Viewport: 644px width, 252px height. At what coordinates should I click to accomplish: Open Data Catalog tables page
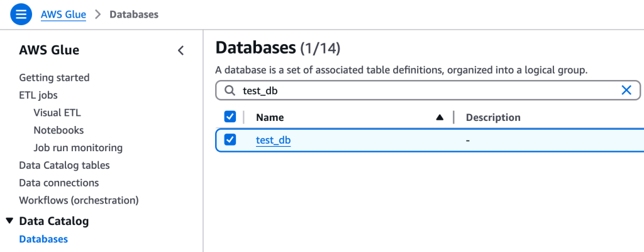click(x=65, y=165)
